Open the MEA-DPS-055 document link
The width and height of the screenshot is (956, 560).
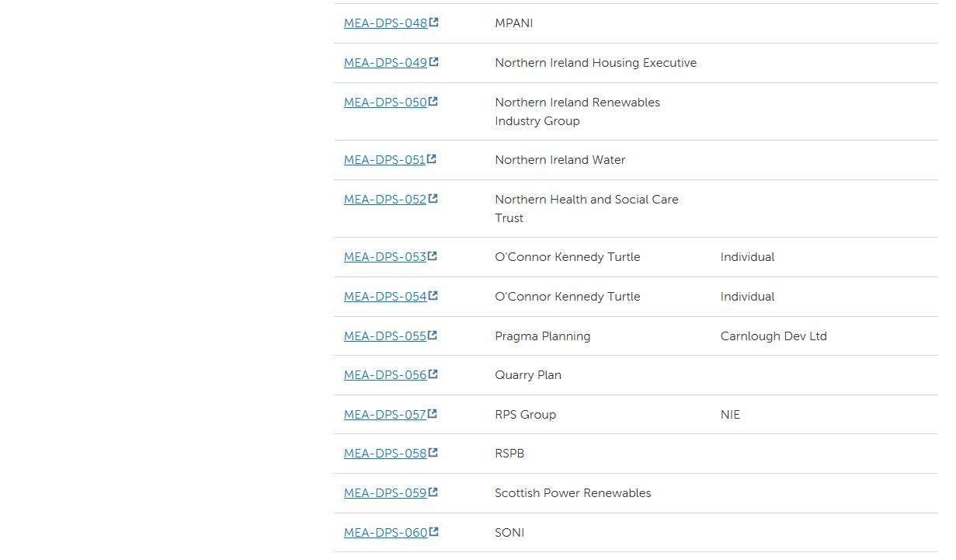(x=386, y=336)
